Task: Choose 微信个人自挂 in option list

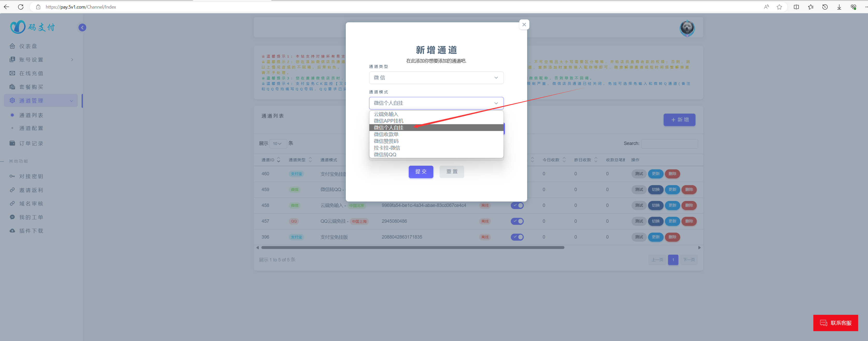Action: [x=436, y=128]
